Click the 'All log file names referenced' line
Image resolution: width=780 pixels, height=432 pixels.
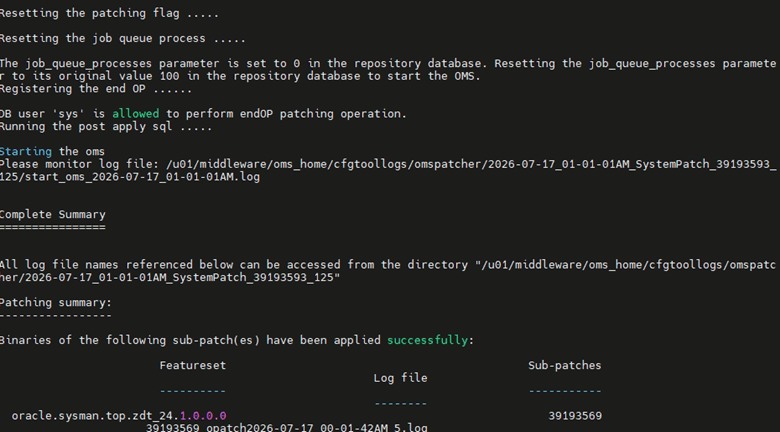tap(388, 265)
